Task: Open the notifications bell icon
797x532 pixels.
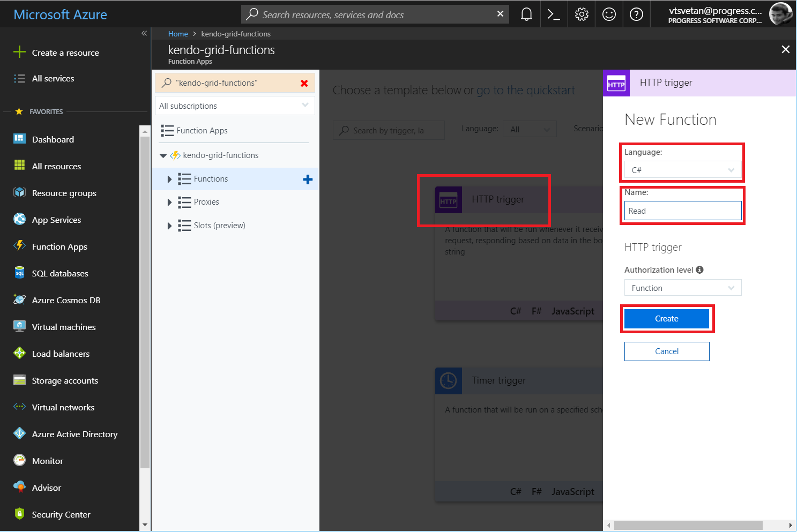Action: point(526,14)
